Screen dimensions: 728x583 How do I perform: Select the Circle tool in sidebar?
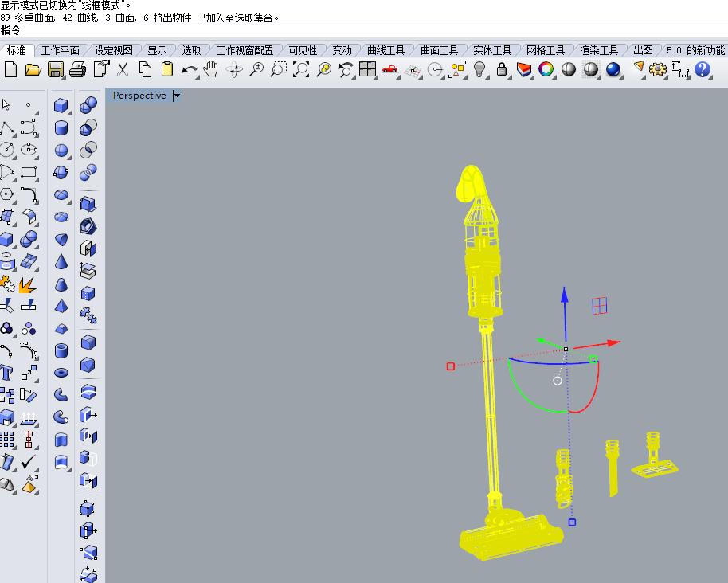(6, 150)
